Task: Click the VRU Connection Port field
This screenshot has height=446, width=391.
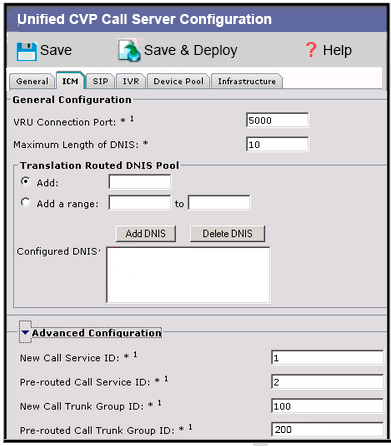Action: 277,120
